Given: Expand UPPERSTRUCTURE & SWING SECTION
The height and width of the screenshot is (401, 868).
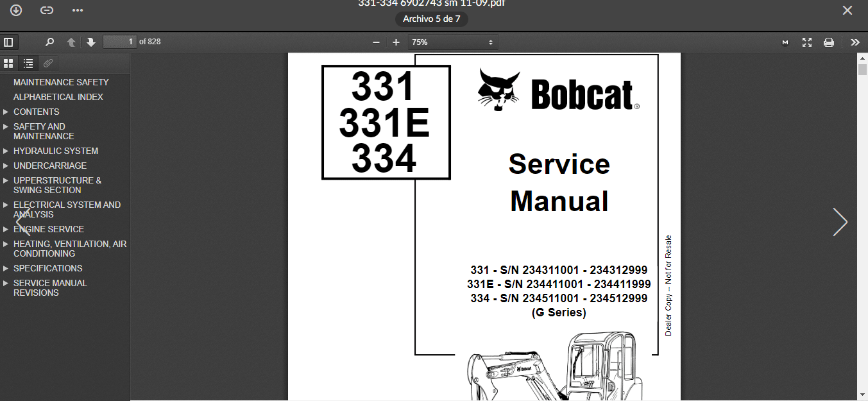Looking at the screenshot, I should coord(6,180).
